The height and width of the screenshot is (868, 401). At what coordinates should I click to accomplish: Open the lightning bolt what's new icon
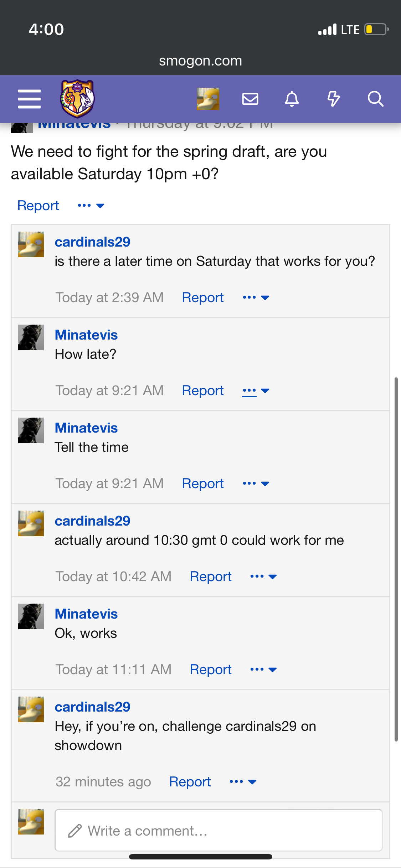click(x=334, y=99)
